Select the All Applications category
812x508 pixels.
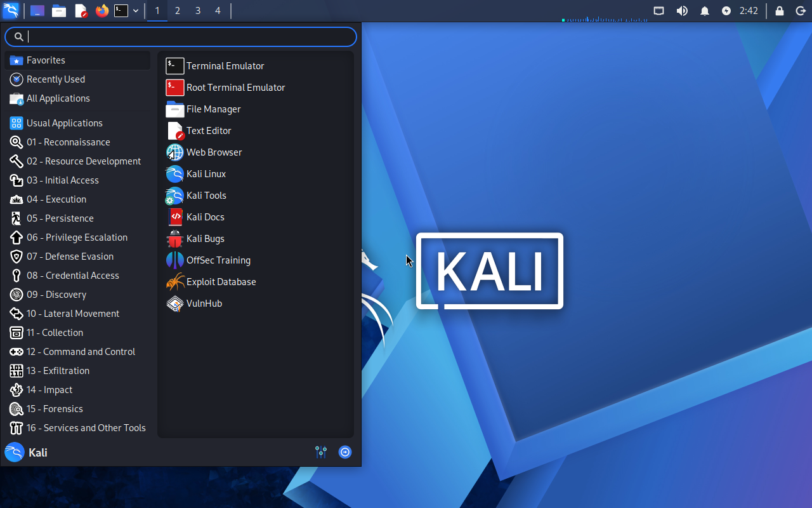pos(58,98)
